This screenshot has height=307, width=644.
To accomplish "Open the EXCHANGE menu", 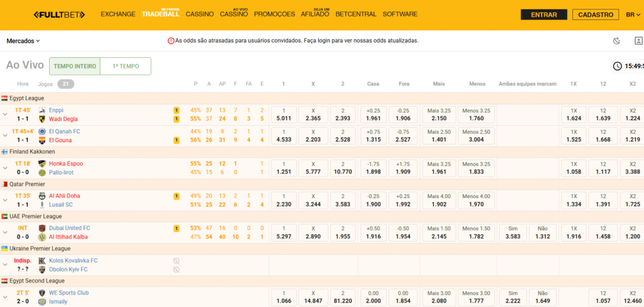I will click(118, 14).
